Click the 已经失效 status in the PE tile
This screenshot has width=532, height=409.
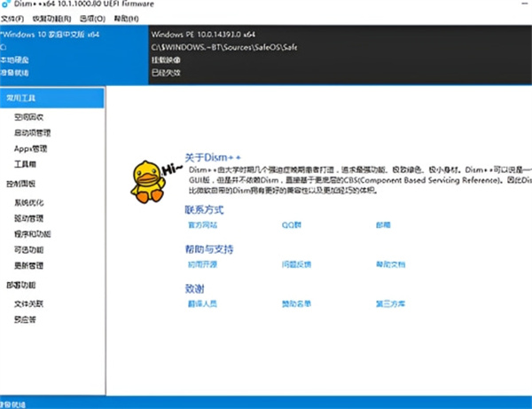(166, 73)
